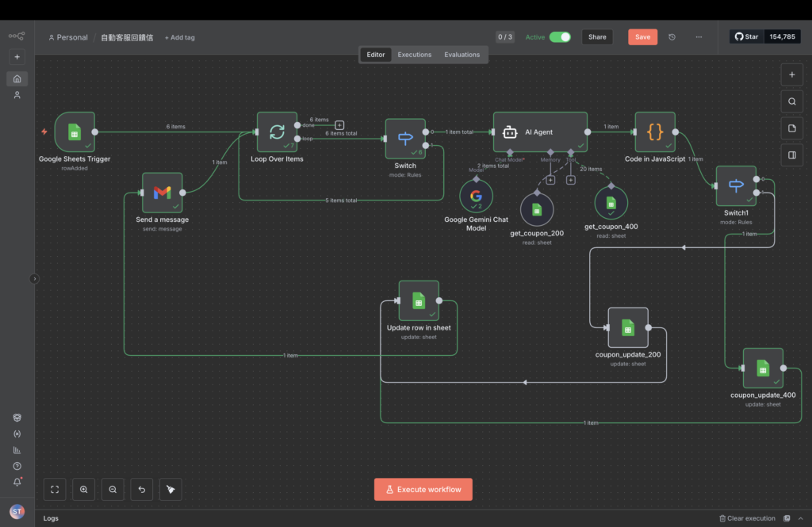This screenshot has width=812, height=527.
Task: Select the Gmail Send a message node
Action: coord(162,193)
